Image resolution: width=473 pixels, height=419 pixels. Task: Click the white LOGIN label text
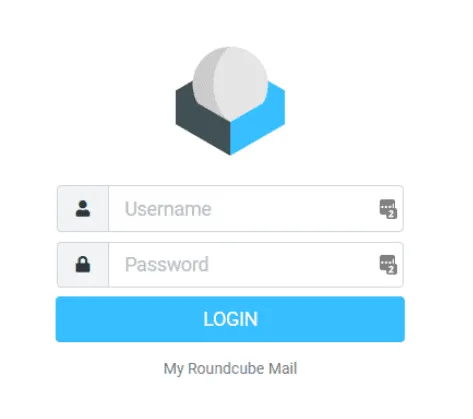[x=230, y=319]
